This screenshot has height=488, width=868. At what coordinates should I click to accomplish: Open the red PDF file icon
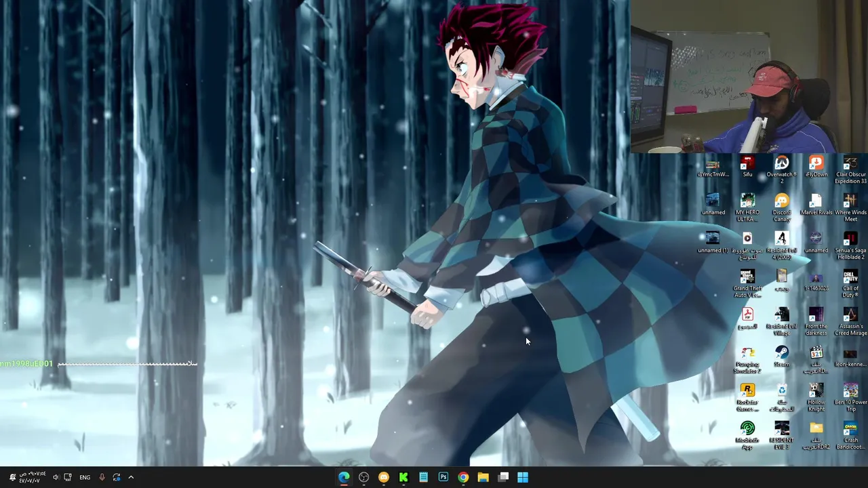[x=747, y=319]
